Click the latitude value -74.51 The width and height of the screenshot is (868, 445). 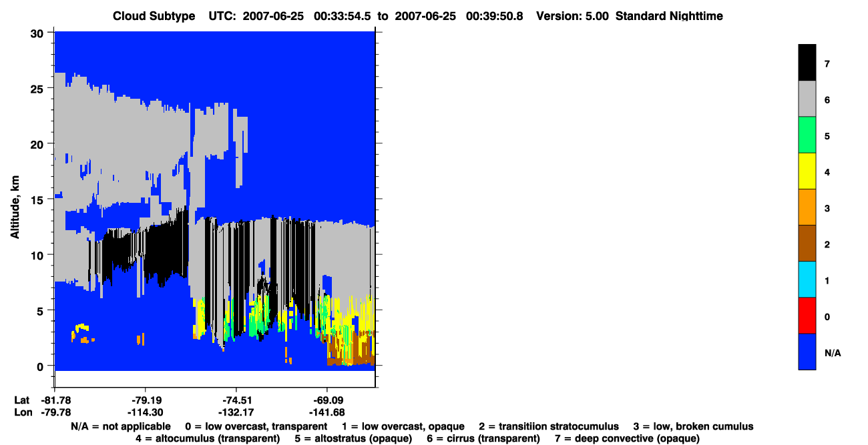pos(236,400)
